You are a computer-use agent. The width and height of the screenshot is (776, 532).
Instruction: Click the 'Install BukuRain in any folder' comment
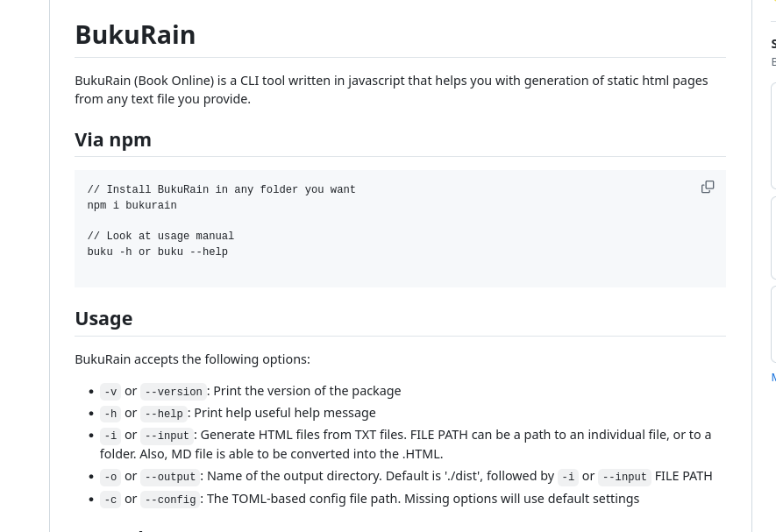pyautogui.click(x=221, y=190)
